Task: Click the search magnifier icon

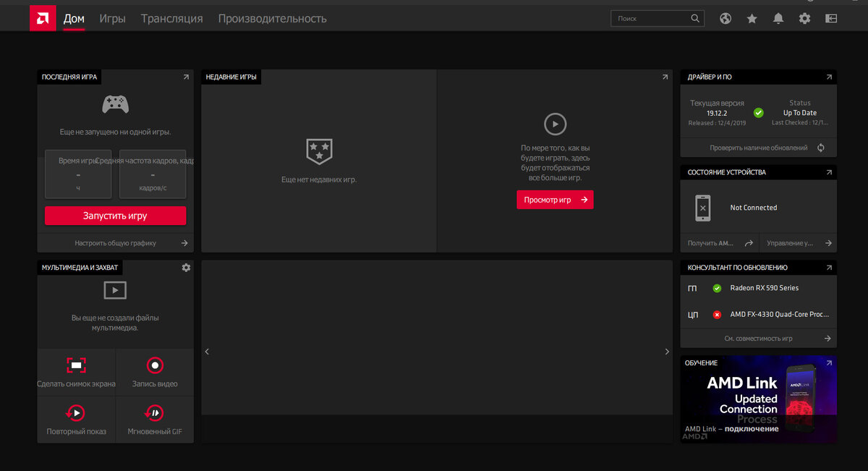Action: [x=695, y=19]
